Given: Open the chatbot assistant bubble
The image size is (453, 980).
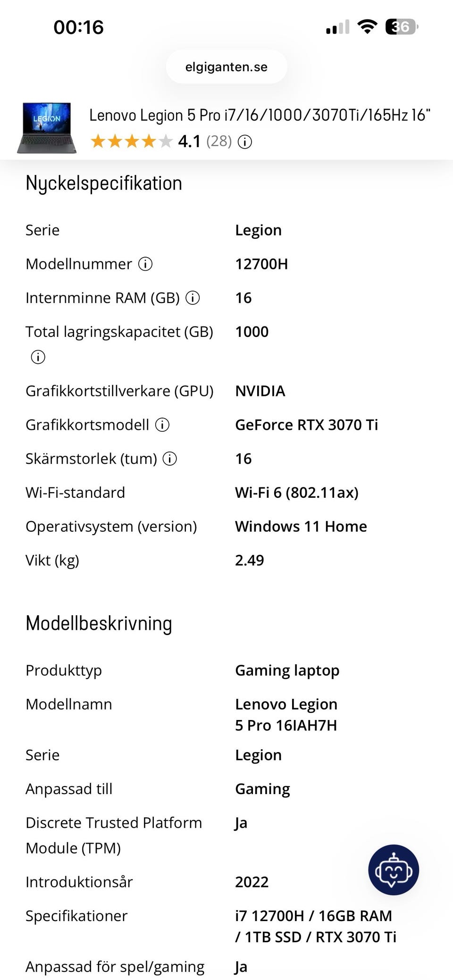Looking at the screenshot, I should click(x=394, y=870).
